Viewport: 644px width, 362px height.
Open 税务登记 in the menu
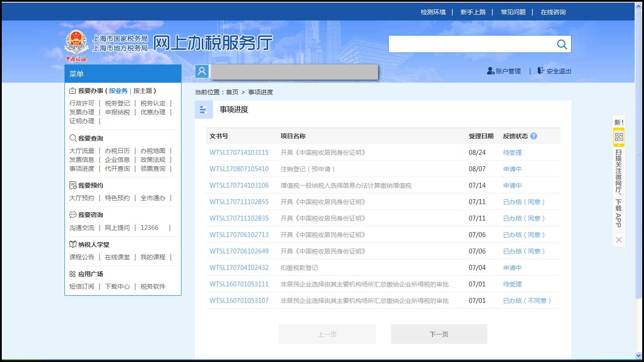117,103
